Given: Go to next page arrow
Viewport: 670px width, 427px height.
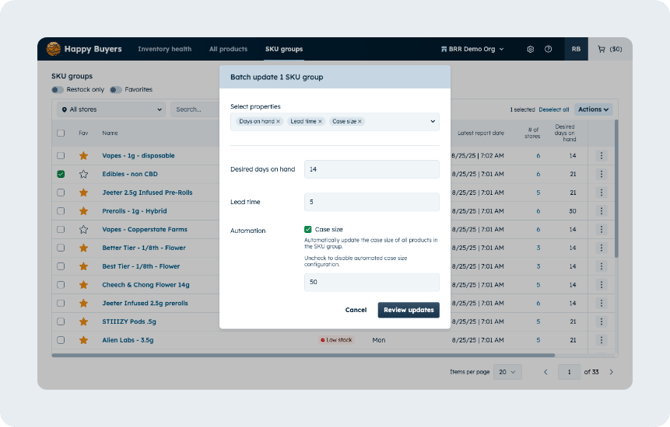Looking at the screenshot, I should (x=611, y=372).
